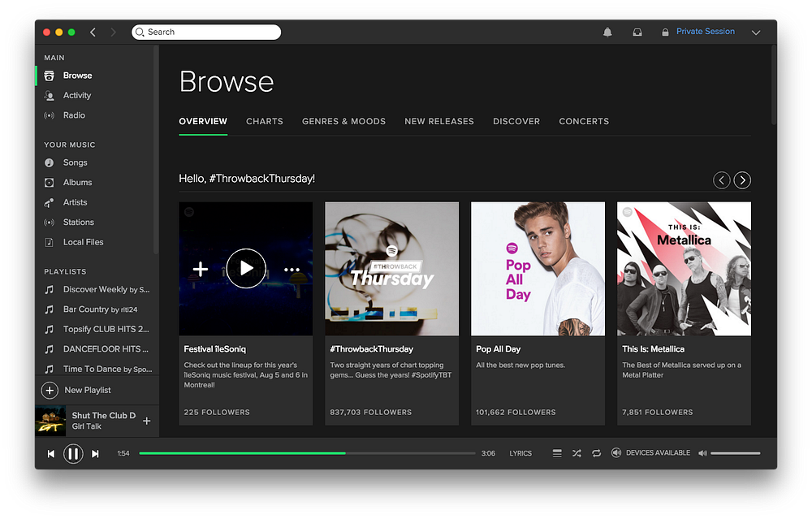Show next items in #ThrowbackThursday carousel

pos(742,180)
